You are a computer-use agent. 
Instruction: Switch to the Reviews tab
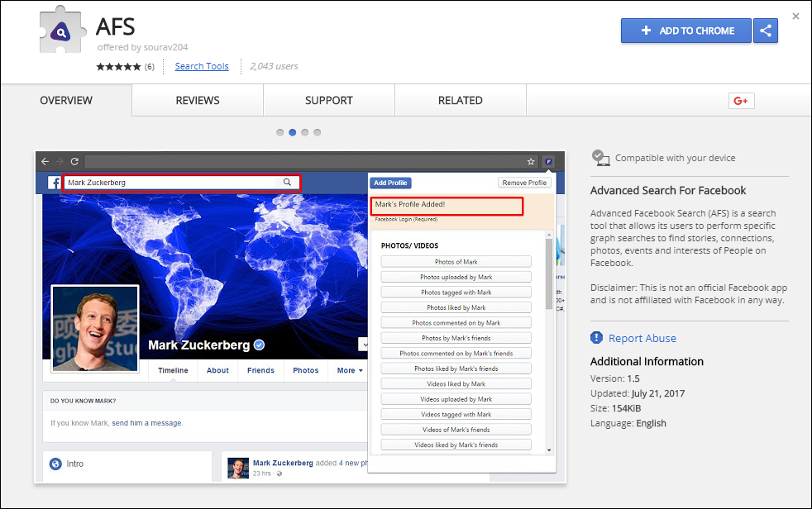pos(198,100)
